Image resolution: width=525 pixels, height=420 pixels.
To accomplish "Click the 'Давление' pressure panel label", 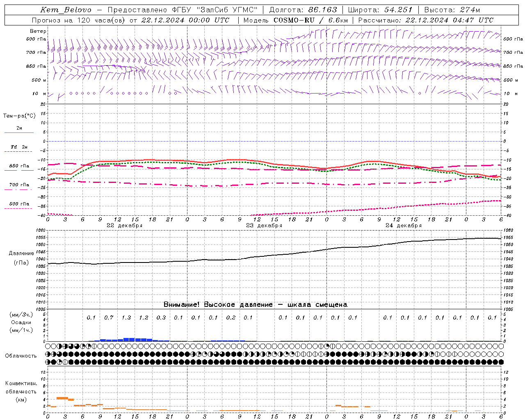I will (21, 253).
